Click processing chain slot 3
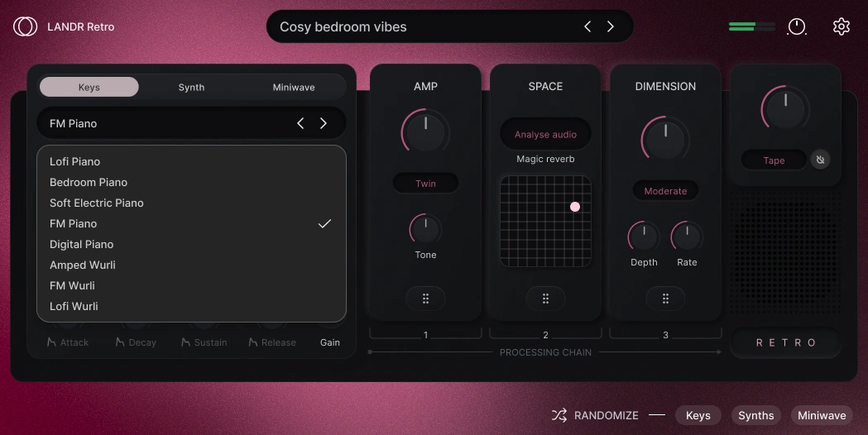Image resolution: width=868 pixels, height=435 pixels. click(665, 334)
